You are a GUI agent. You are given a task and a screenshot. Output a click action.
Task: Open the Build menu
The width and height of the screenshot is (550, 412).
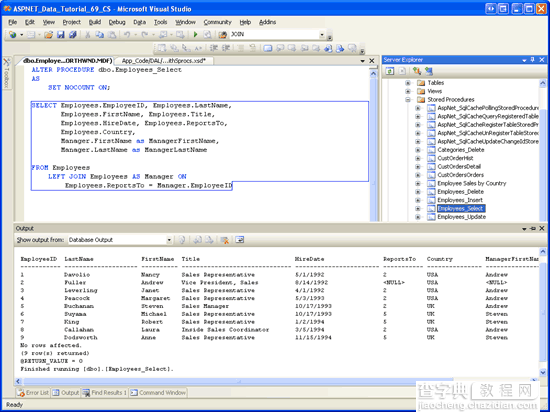click(95, 22)
